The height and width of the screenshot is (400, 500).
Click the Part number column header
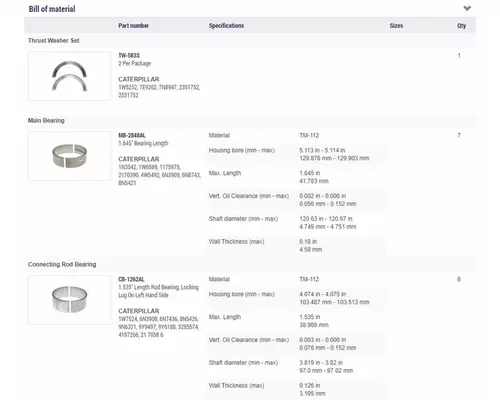133,26
